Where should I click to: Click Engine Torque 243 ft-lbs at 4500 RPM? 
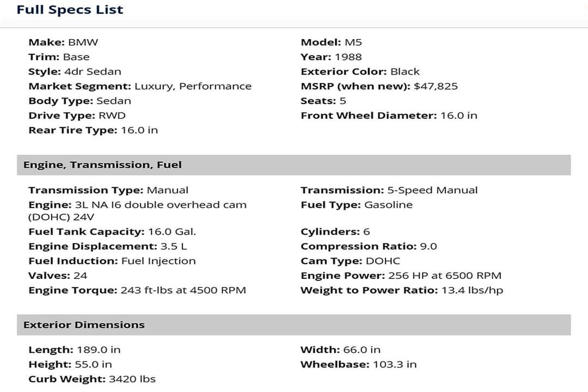coord(137,290)
